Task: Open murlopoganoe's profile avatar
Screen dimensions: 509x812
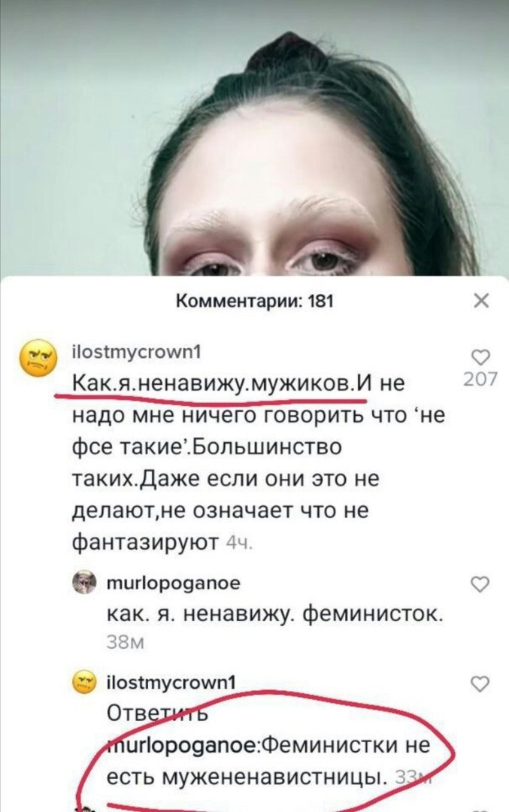Action: pos(84,582)
